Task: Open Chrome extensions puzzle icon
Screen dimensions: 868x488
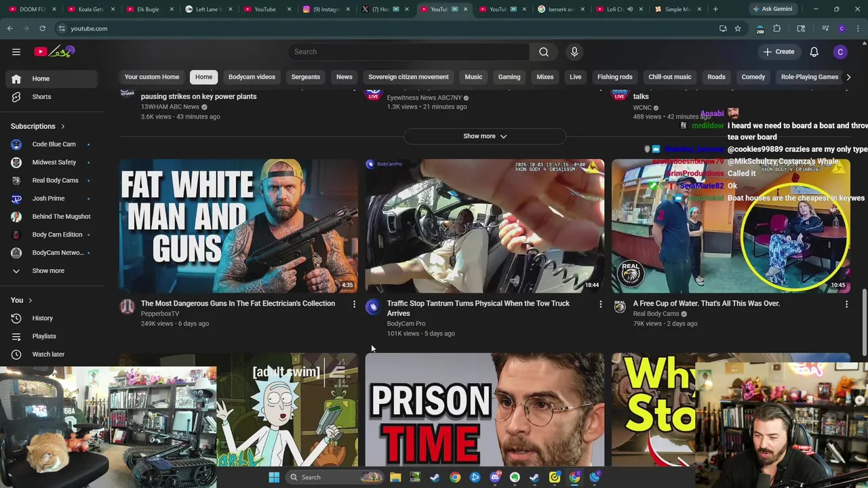Action: coord(777,28)
